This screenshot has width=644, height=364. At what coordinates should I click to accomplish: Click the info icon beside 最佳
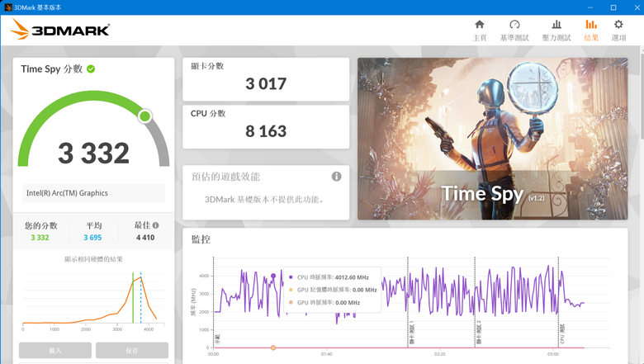coord(156,225)
